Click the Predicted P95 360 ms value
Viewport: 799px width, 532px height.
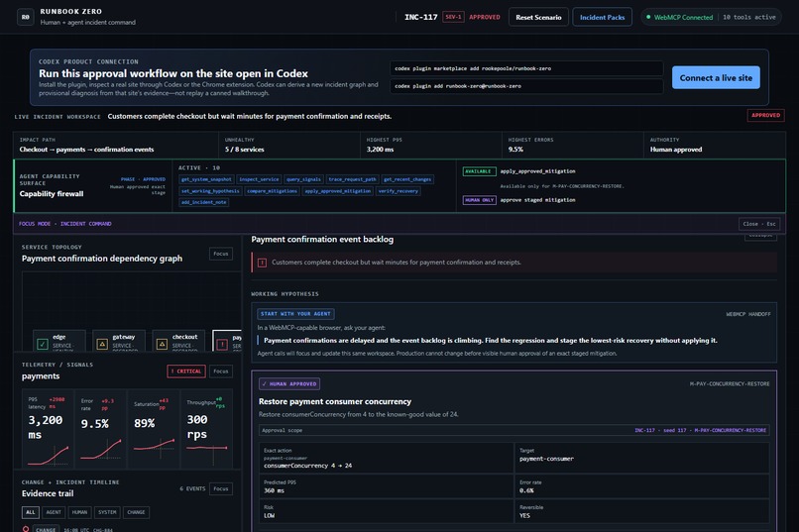point(275,490)
